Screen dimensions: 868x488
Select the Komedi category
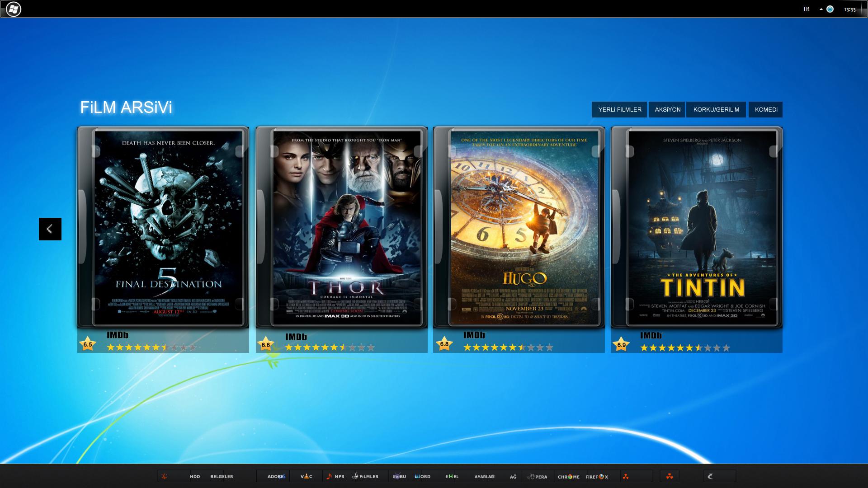[766, 109]
